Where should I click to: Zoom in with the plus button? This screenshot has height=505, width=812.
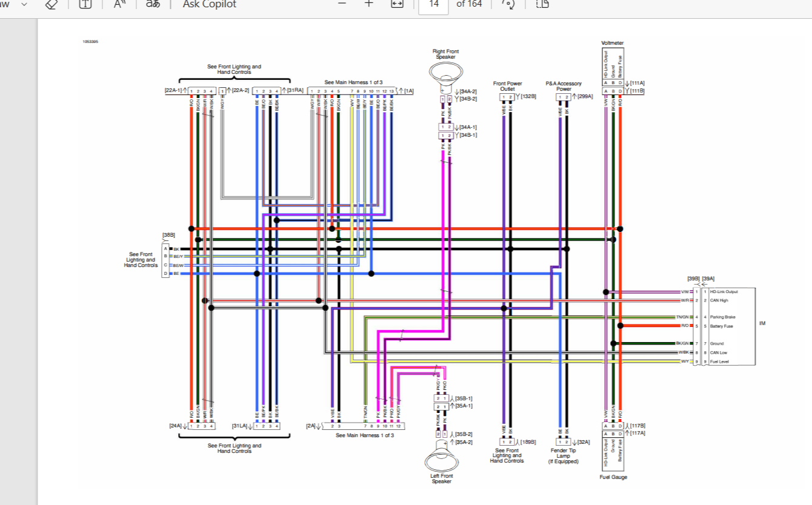(x=369, y=4)
